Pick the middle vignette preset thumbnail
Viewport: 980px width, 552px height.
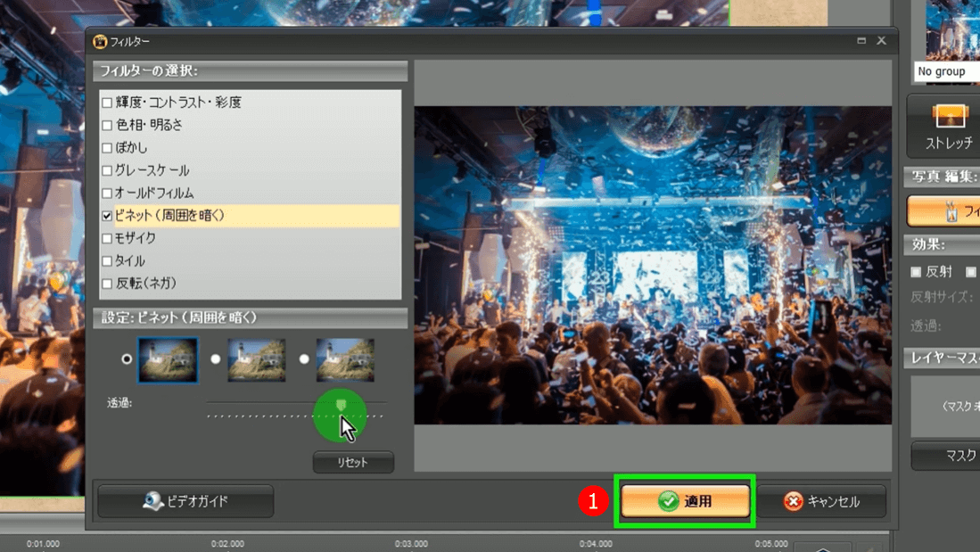click(x=257, y=360)
